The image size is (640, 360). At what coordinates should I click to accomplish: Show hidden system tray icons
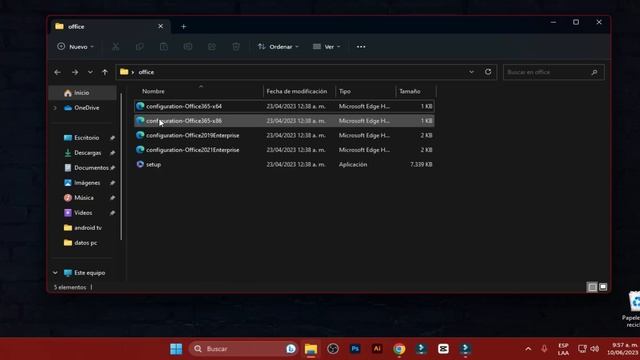(x=528, y=349)
